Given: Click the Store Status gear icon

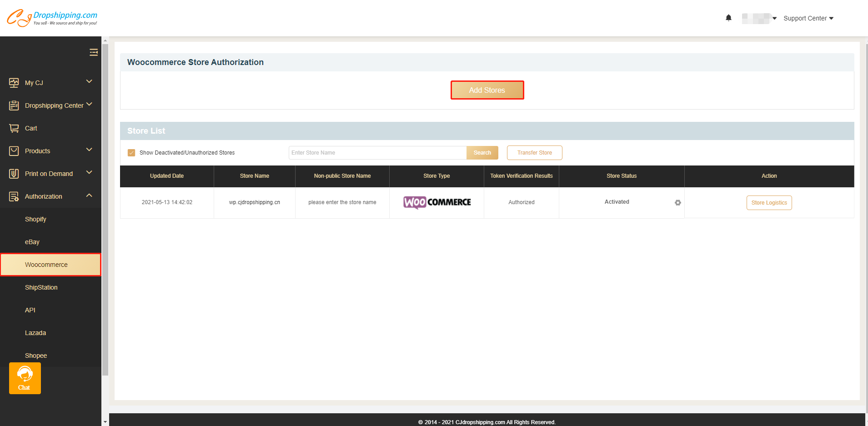Looking at the screenshot, I should tap(677, 203).
